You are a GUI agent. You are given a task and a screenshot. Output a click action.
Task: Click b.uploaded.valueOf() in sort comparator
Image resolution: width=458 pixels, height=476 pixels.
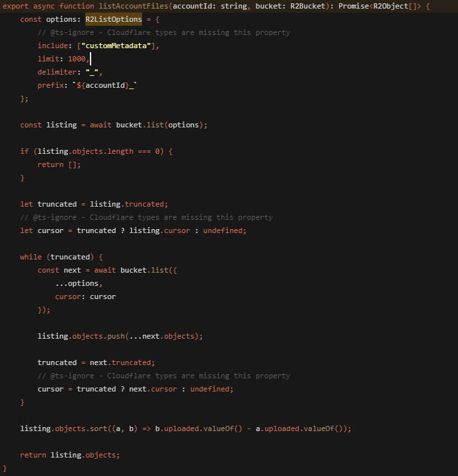[199, 428]
